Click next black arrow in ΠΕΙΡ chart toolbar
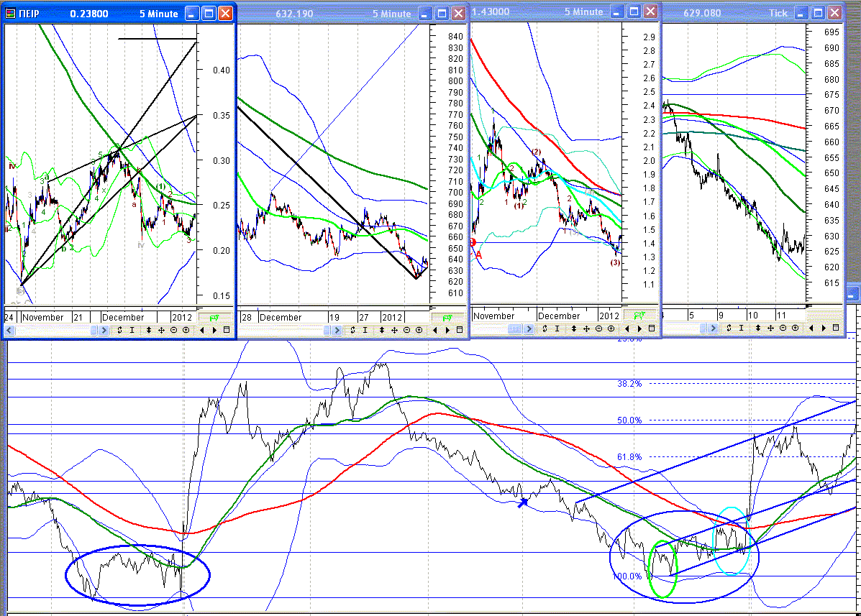Image resolution: width=861 pixels, height=616 pixels. (x=214, y=330)
